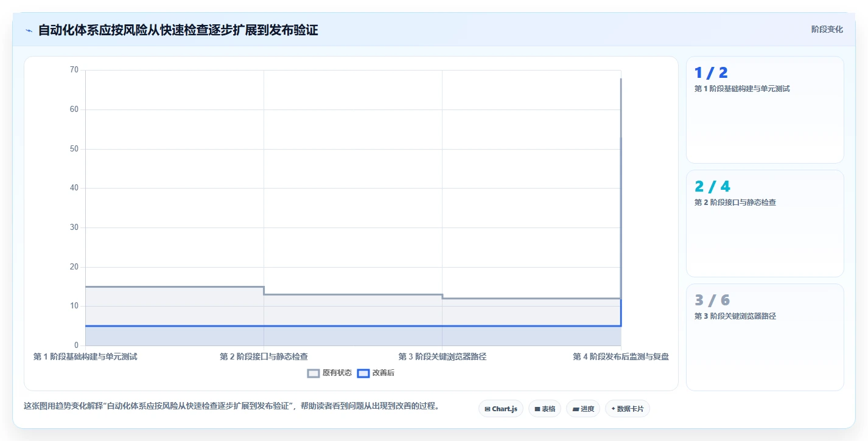The height and width of the screenshot is (441, 868).
Task: Click x-axis label 第 4 阶段发布后监测与复盘
Action: (x=621, y=356)
